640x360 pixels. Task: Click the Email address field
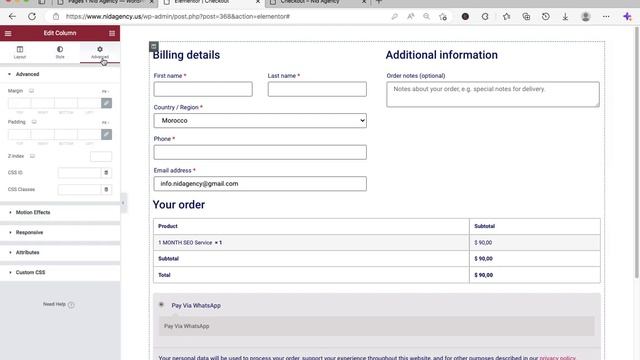point(260,184)
